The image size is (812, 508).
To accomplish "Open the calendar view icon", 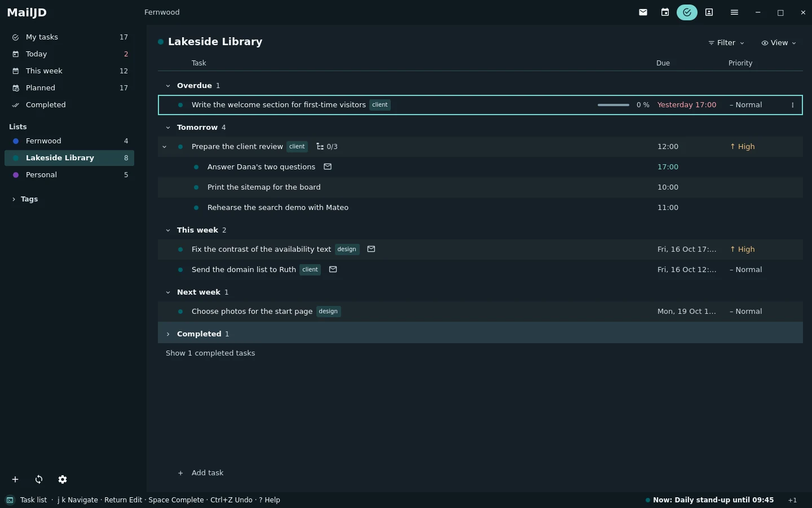I will 665,12.
